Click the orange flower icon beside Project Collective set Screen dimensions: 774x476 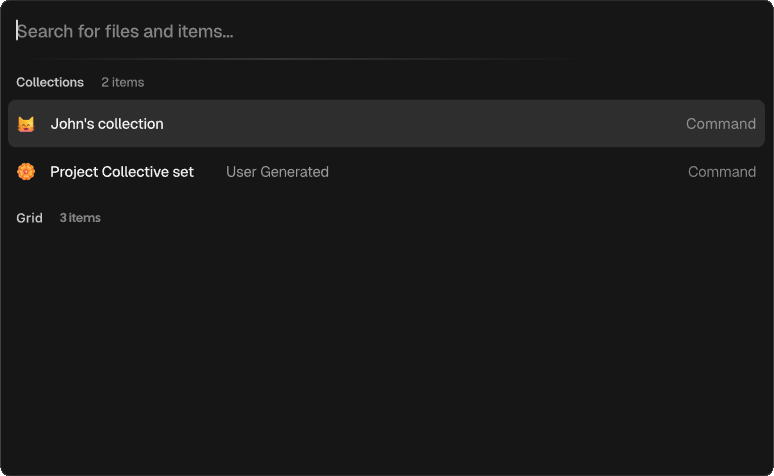click(26, 172)
